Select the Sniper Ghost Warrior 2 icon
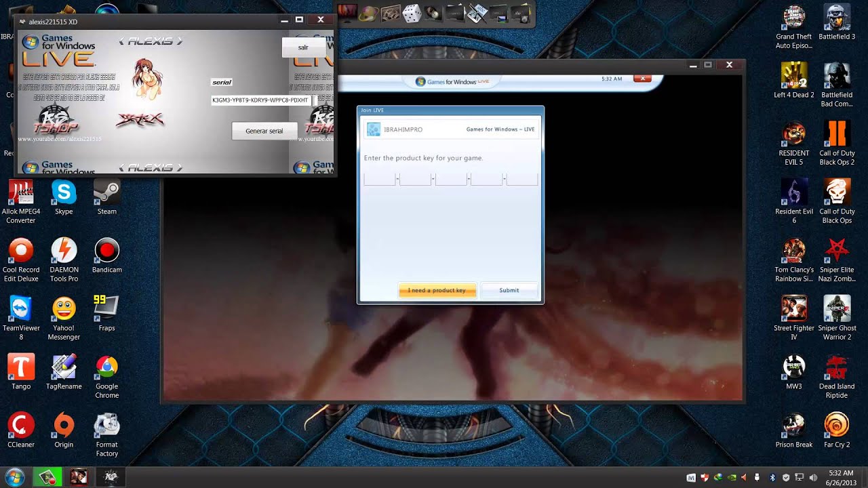This screenshot has height=488, width=868. 837,309
